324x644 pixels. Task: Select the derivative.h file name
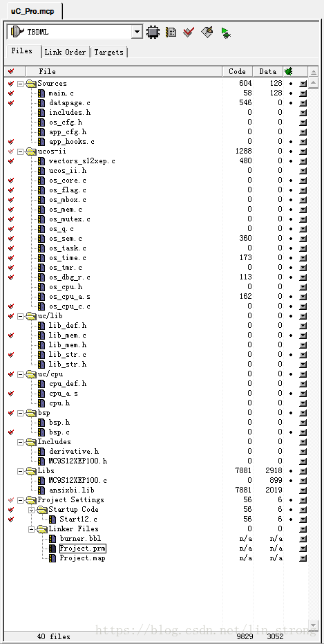(x=74, y=452)
